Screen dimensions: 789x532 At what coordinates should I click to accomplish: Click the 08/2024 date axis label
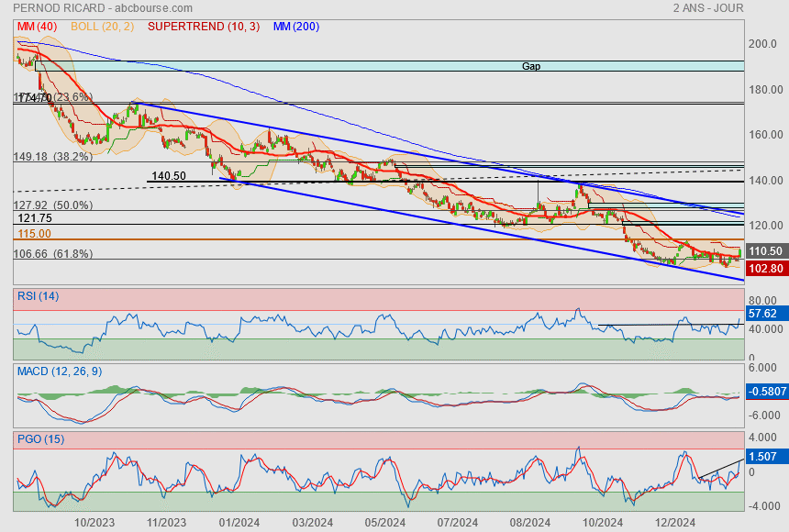(x=530, y=523)
